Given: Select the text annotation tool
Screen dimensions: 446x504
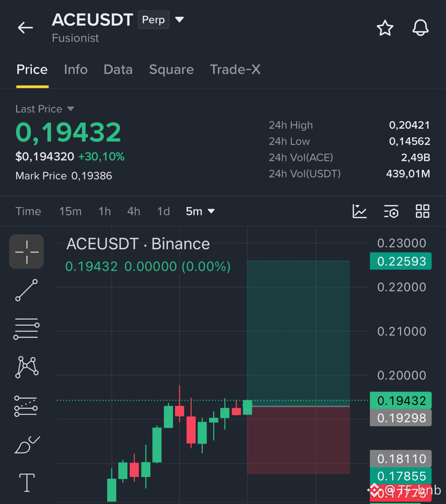Looking at the screenshot, I should coord(27,483).
